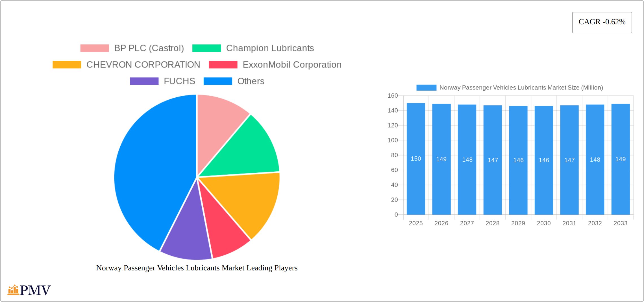Click the PMV logo icon

pyautogui.click(x=13, y=290)
